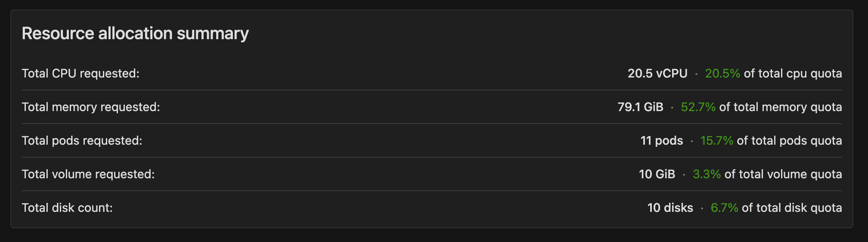This screenshot has width=868, height=242.
Task: Select the 10 disks value
Action: click(x=670, y=208)
